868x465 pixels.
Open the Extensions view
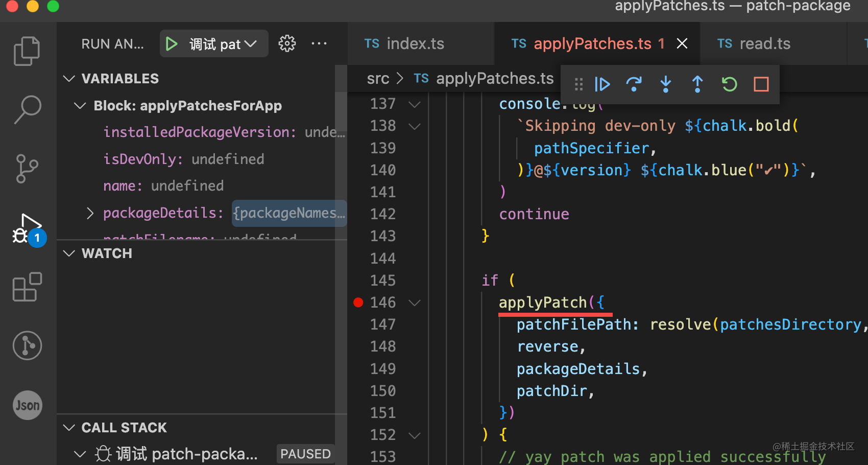coord(27,287)
